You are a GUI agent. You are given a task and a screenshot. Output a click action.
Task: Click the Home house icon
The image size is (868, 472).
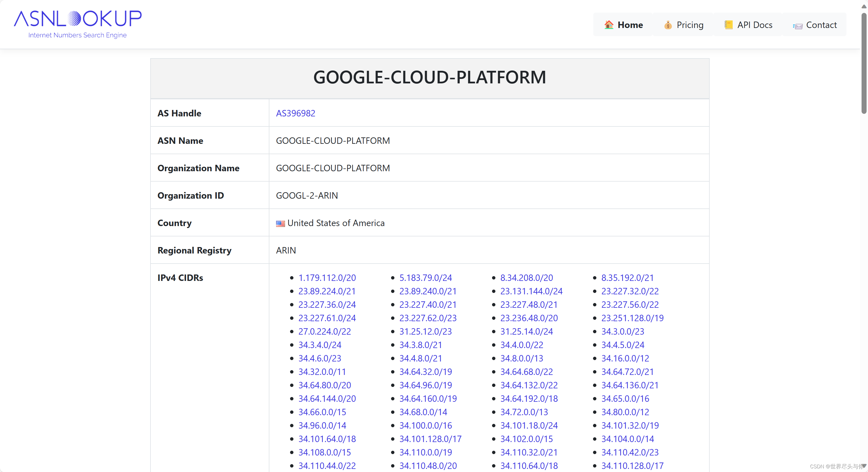(609, 25)
